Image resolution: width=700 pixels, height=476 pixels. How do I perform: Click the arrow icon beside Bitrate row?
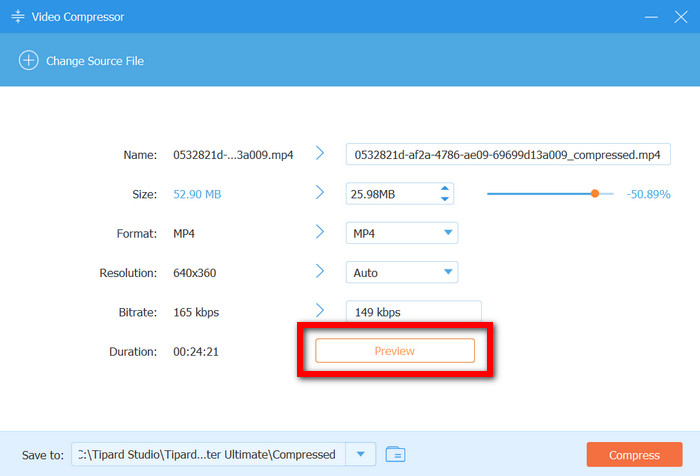click(320, 311)
